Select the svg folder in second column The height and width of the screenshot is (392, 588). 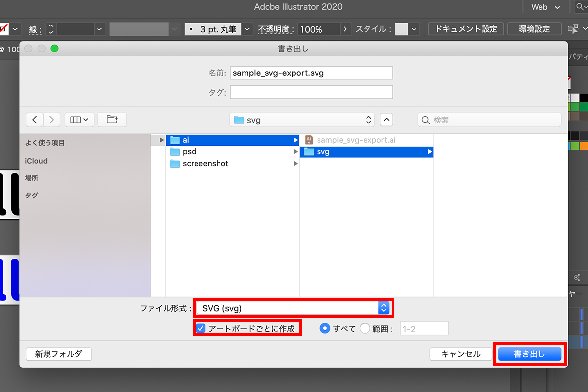pos(367,152)
